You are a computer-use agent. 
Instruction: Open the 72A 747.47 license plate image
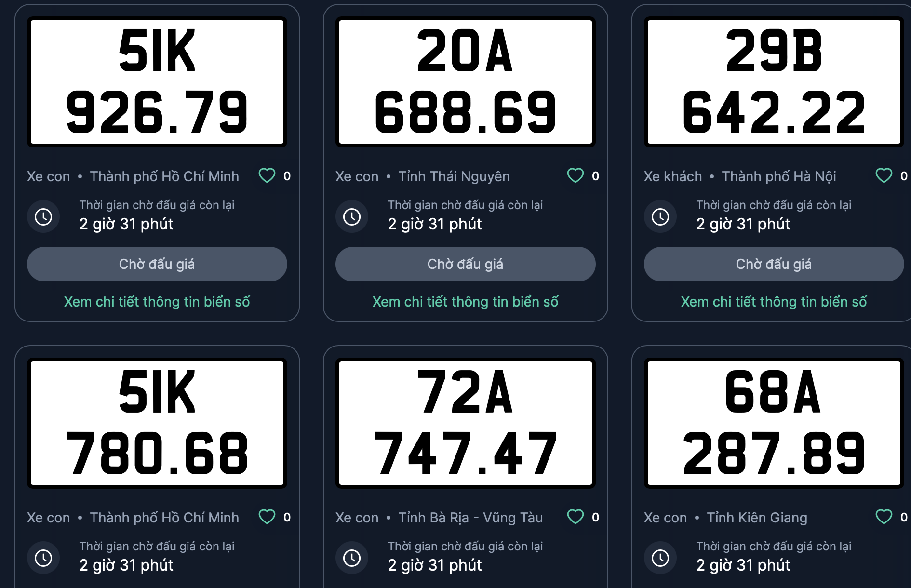tap(466, 423)
